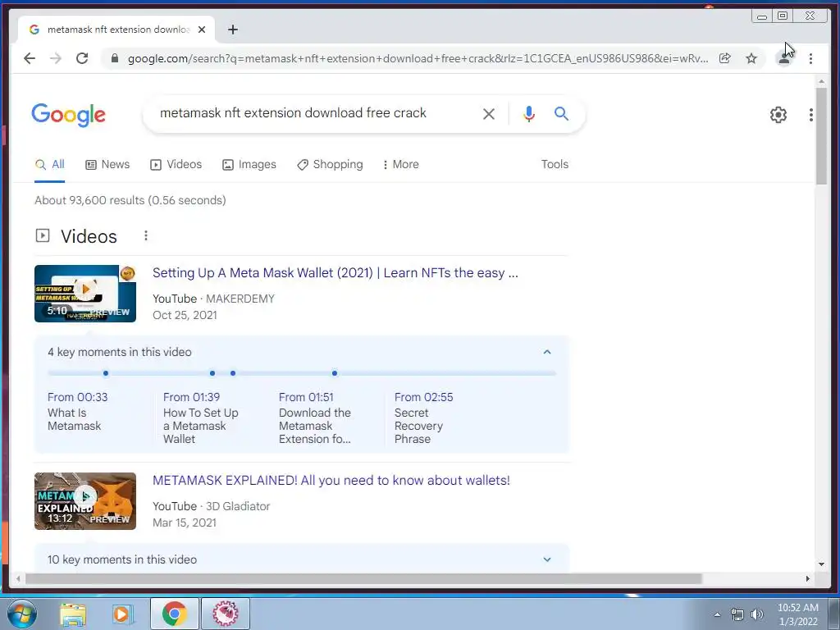Open the taskbar clock showing 10:52 AM

[797, 614]
